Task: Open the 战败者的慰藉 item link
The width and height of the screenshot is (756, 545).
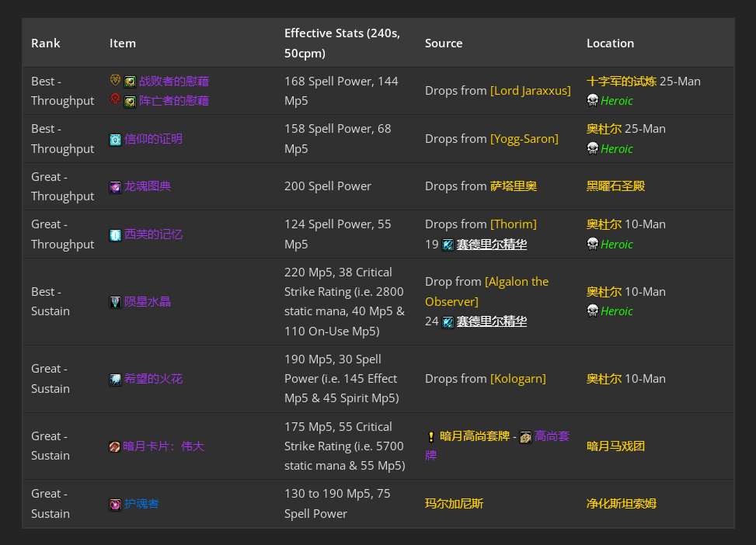Action: [x=174, y=81]
